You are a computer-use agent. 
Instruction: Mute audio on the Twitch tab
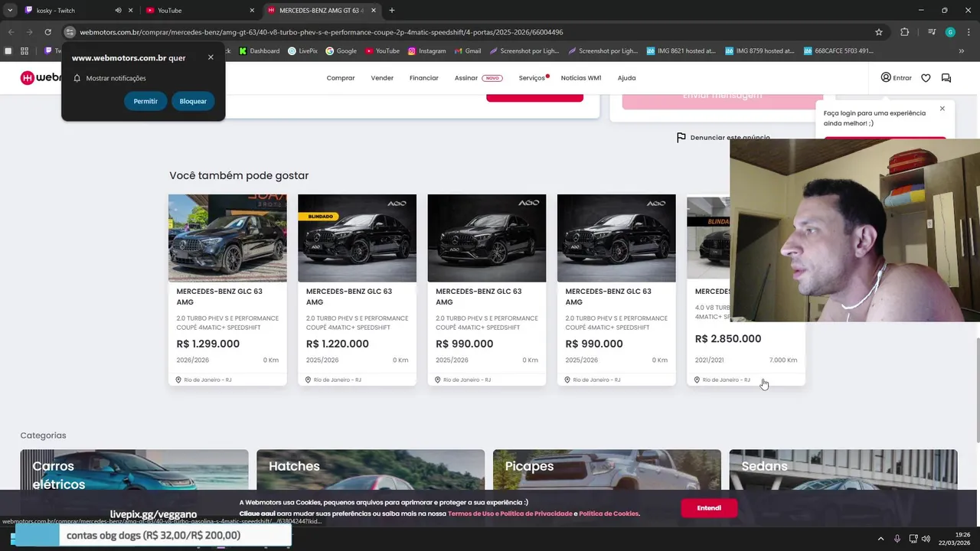tap(118, 11)
